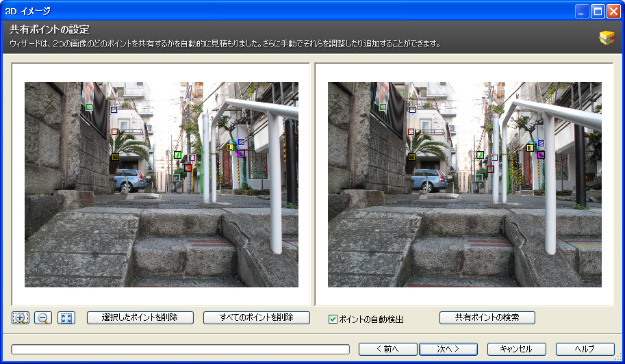Viewport: 625px width, 364px height.
Task: Proceed with the 次へ > button
Action: (448, 349)
